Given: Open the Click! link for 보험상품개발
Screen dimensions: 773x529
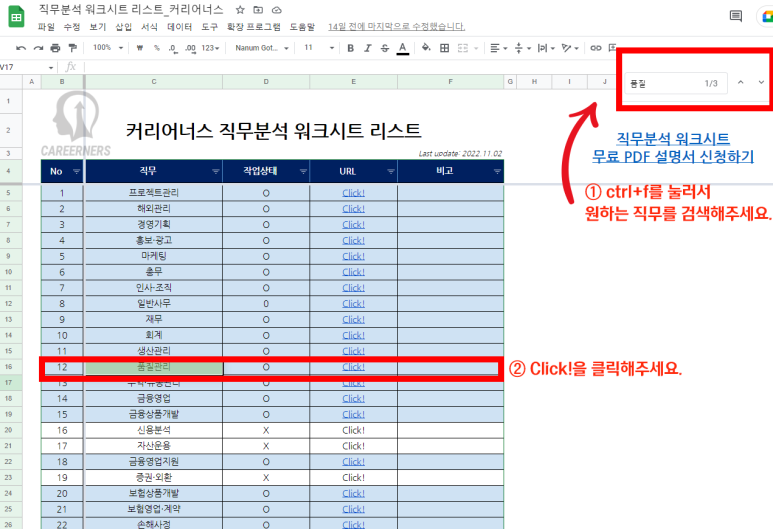Looking at the screenshot, I should tap(353, 494).
